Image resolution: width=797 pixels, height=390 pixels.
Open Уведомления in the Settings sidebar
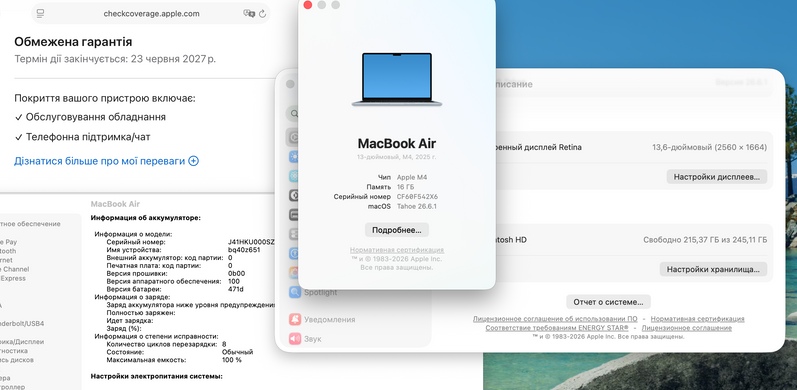pyautogui.click(x=322, y=319)
